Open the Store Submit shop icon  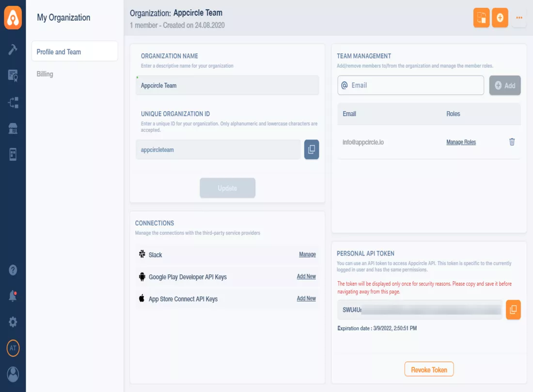coord(13,128)
